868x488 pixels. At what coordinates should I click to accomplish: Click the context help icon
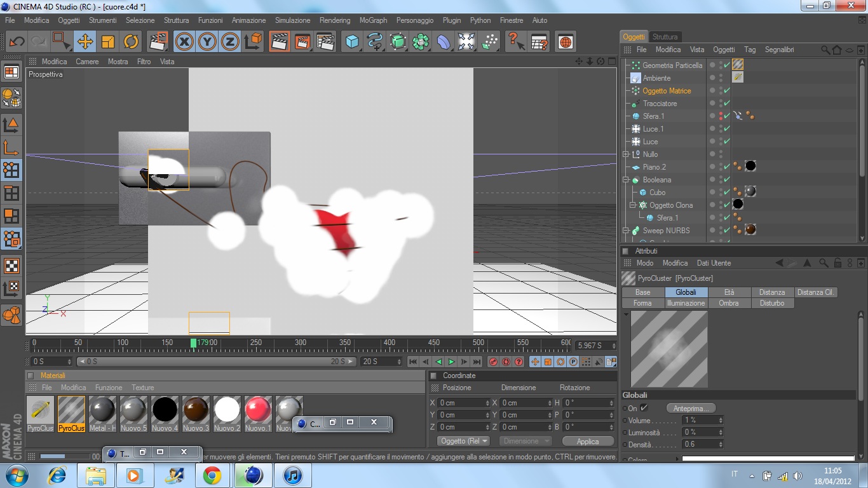516,42
